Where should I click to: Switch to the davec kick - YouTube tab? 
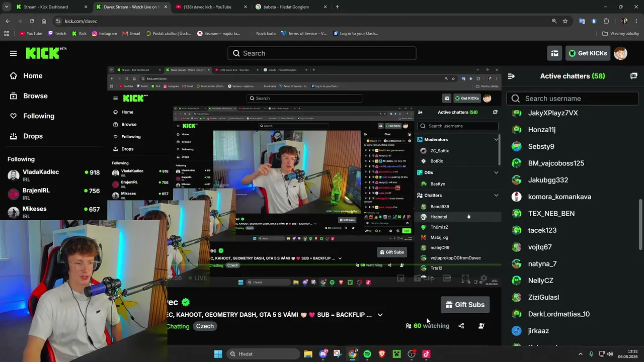pyautogui.click(x=210, y=7)
